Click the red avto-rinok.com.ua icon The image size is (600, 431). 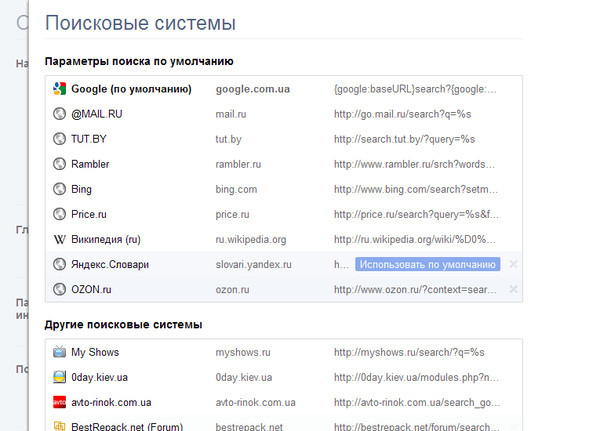point(59,402)
